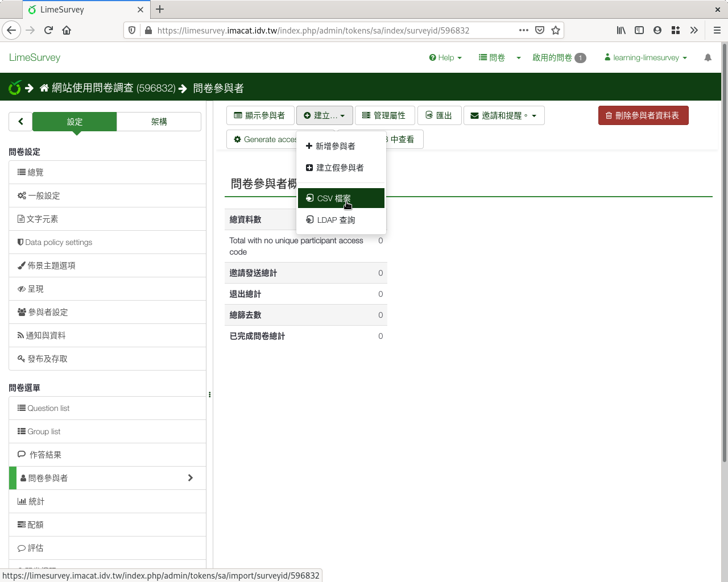Select CSV 檔案 import menu item
The height and width of the screenshot is (582, 728).
pyautogui.click(x=341, y=198)
